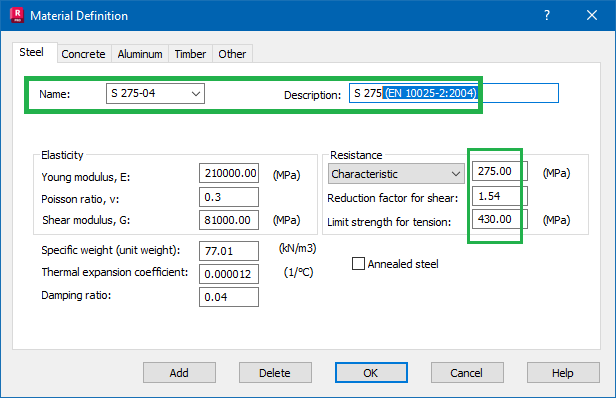
Task: Open the Timber tab
Action: pos(190,54)
